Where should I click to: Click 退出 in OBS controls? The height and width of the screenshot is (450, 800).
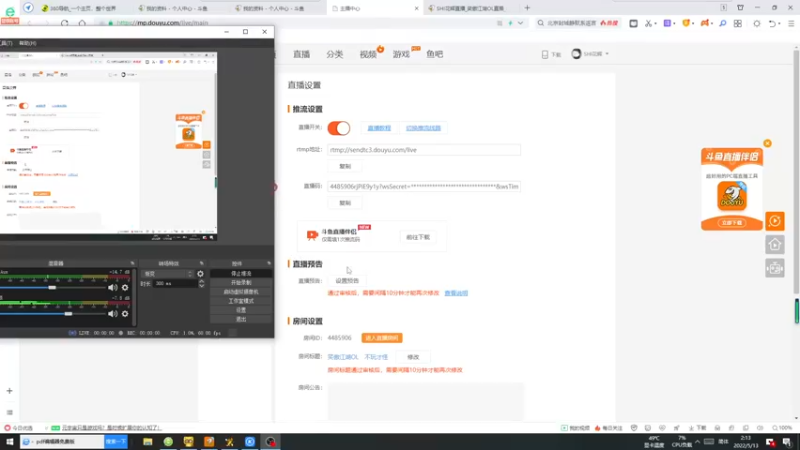click(241, 319)
